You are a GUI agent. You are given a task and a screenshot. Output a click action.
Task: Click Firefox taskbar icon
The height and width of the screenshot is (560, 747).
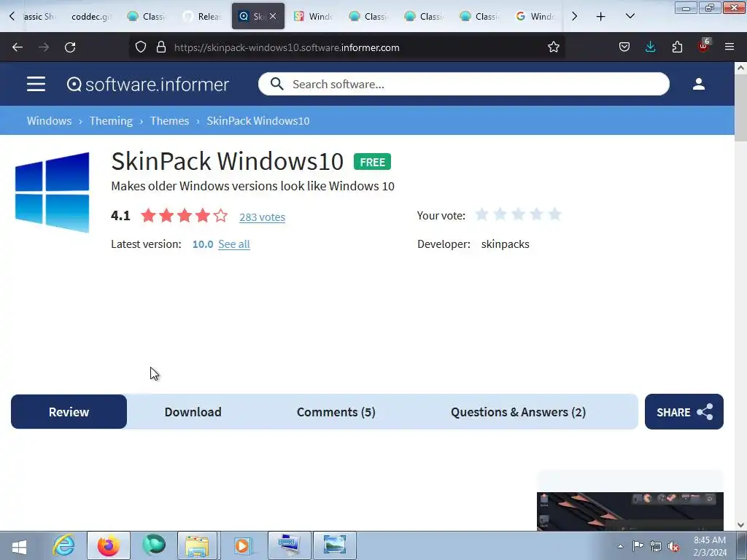pyautogui.click(x=109, y=545)
